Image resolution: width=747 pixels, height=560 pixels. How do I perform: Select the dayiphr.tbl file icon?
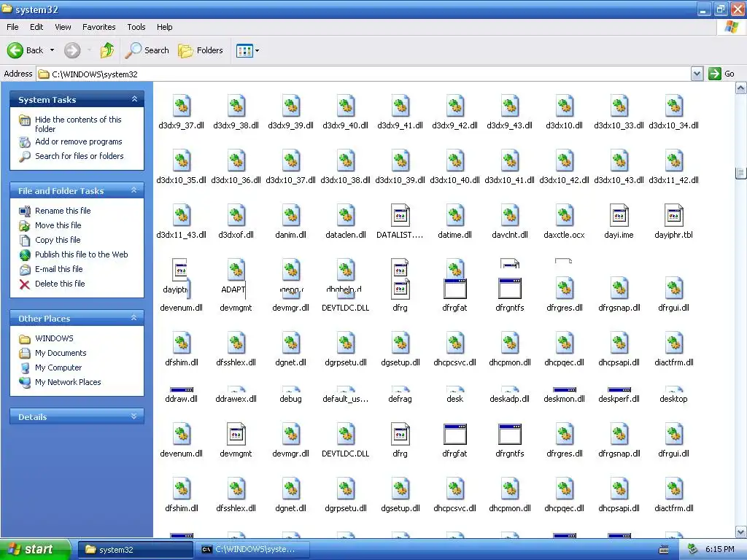click(x=674, y=215)
